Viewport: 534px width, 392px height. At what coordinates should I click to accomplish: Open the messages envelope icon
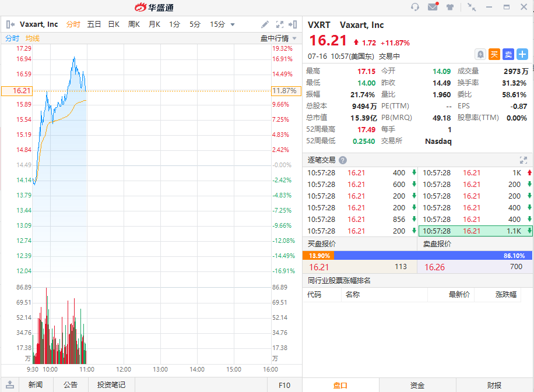433,6
